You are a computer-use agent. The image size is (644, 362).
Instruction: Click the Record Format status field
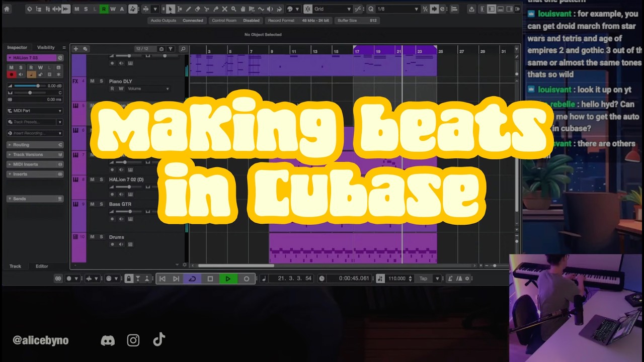[298, 21]
